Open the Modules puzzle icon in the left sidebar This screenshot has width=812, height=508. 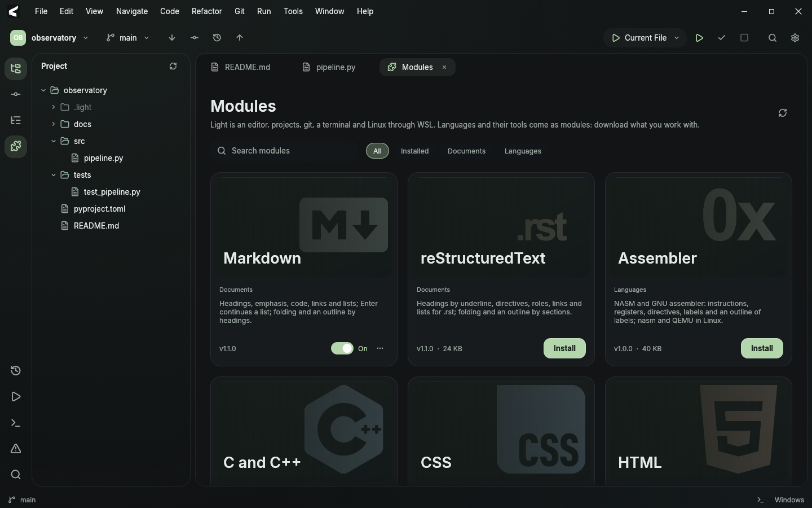[16, 146]
